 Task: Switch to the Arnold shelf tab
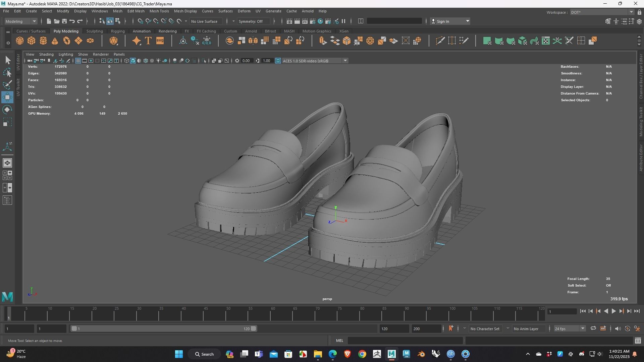(x=251, y=31)
